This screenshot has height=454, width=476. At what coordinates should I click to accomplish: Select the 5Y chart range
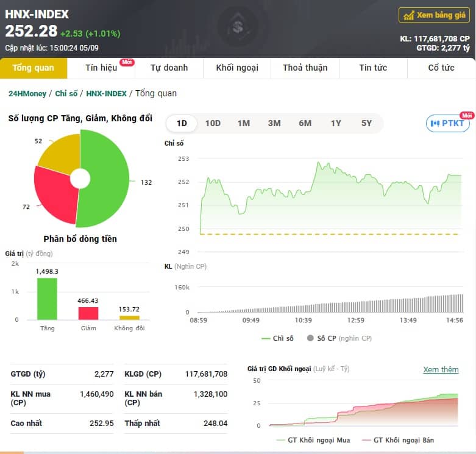click(366, 123)
